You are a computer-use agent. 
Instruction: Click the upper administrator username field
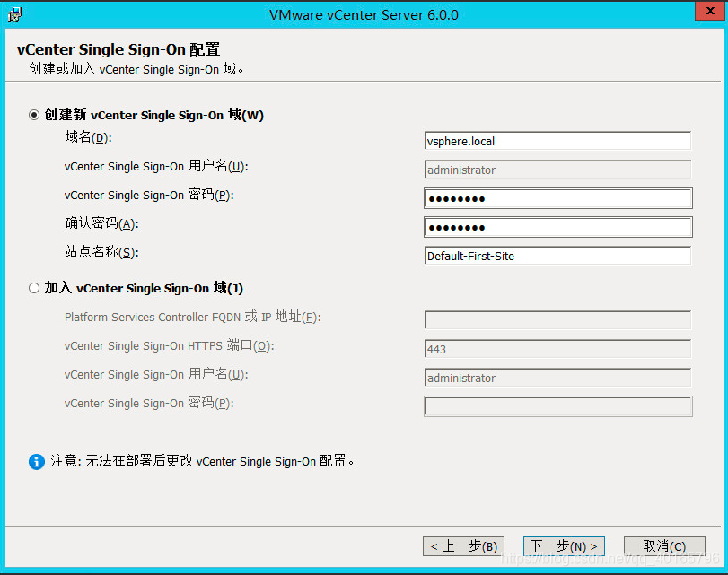tap(557, 170)
